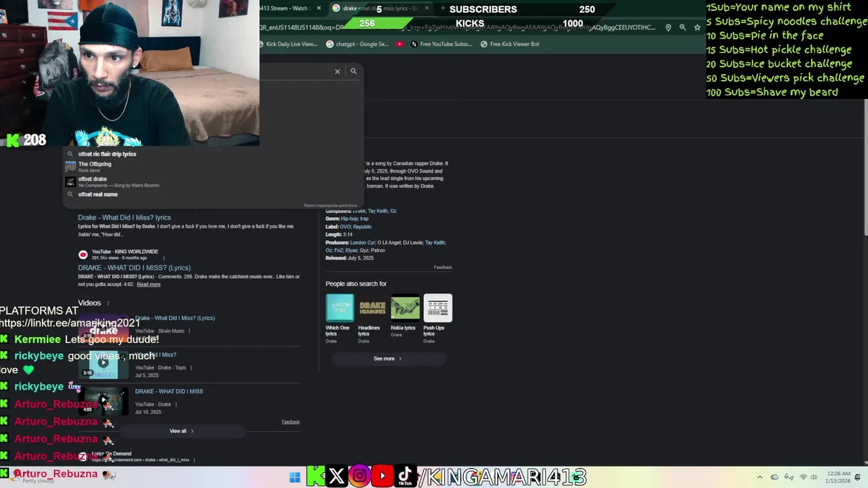Screen dimensions: 868x488
Task: Switch to the '413 Stream - Watch' tab
Action: click(285, 8)
